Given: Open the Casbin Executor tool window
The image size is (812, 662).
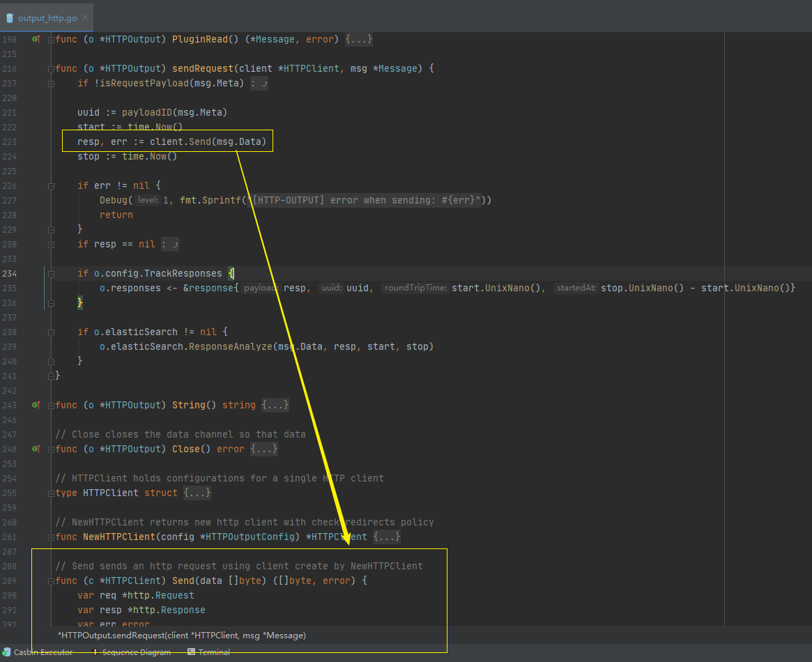Looking at the screenshot, I should coord(37,652).
